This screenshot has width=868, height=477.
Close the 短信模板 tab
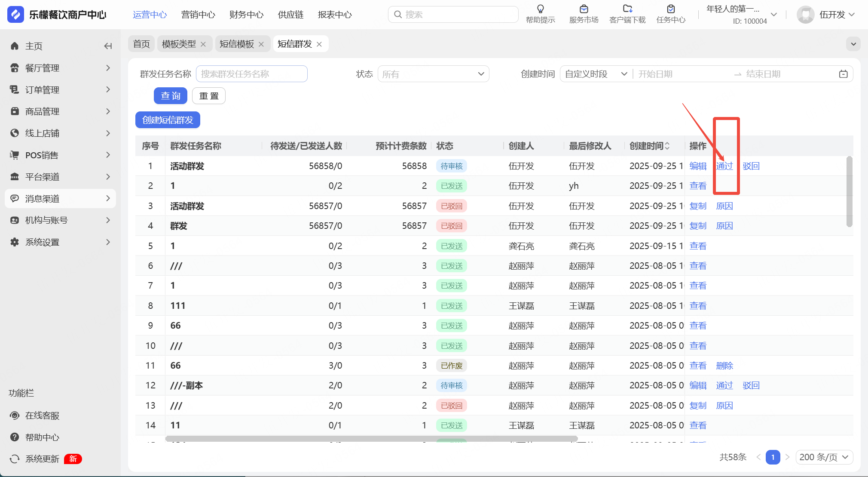261,44
